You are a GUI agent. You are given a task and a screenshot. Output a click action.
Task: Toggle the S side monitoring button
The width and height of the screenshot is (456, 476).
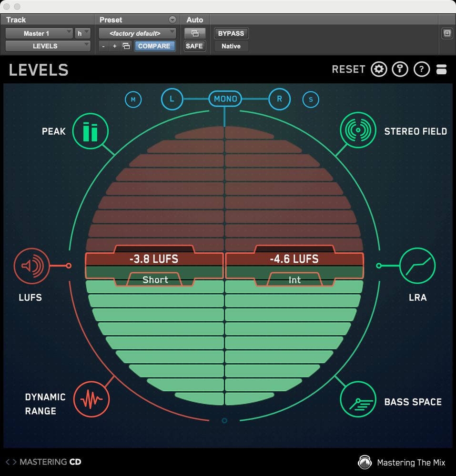click(311, 99)
